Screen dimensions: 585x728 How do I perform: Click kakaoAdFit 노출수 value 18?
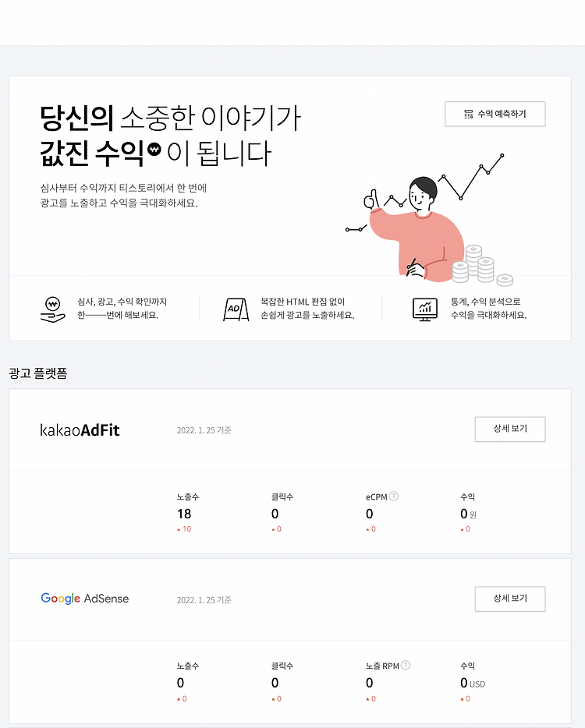184,514
